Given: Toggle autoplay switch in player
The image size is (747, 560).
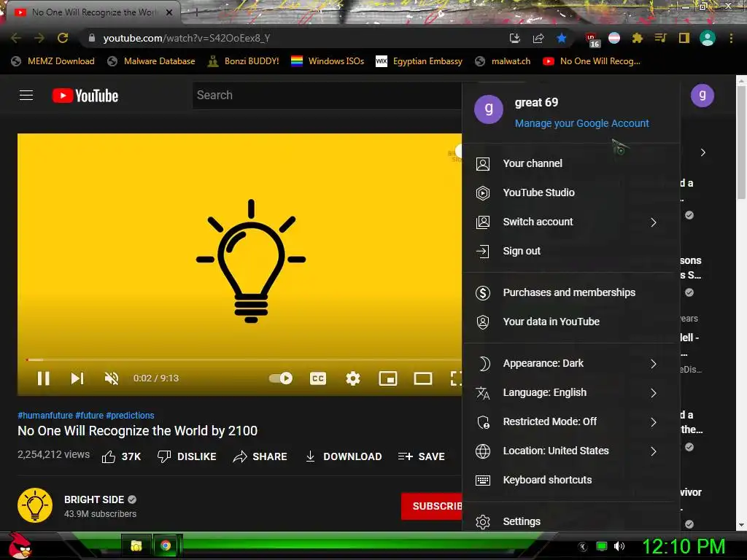Looking at the screenshot, I should 281,378.
